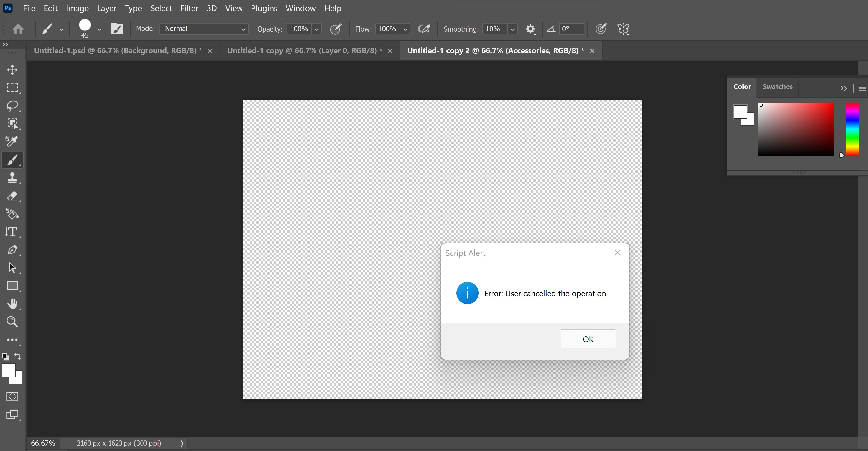Pick a hue on the vertical color slider
Screen dimensions: 868x451
[x=852, y=130]
